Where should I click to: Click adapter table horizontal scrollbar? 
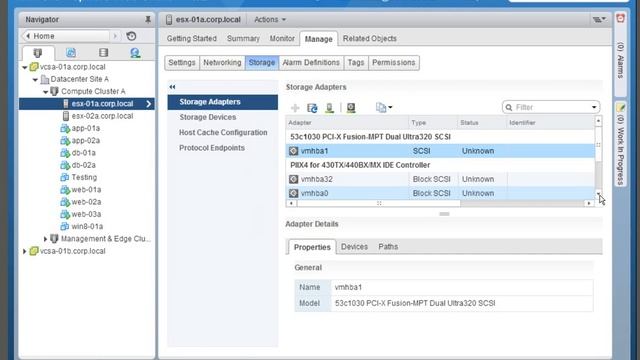click(x=379, y=203)
